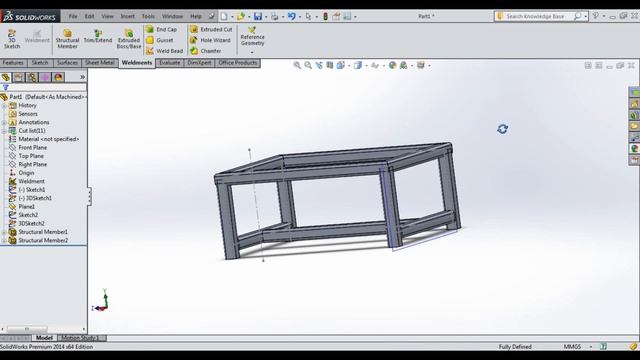Expand the Cut list(11) folder

pyautogui.click(x=4, y=131)
